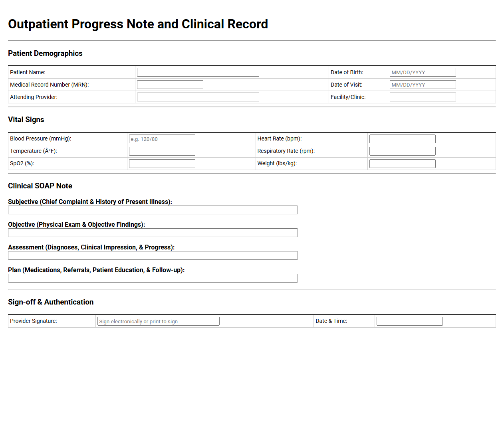The width and height of the screenshot is (504, 447).
Task: Click the 'Respiratory Rate (rpm):' label
Action: [x=286, y=151]
